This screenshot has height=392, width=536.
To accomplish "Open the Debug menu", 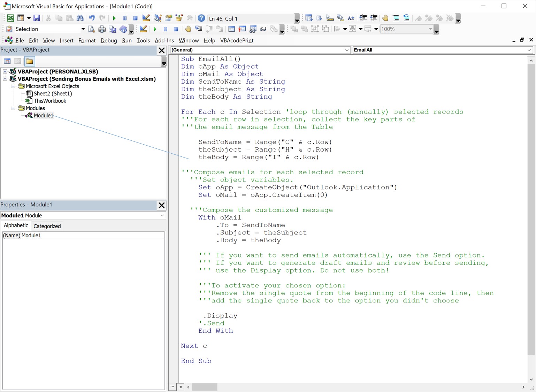I will click(109, 40).
